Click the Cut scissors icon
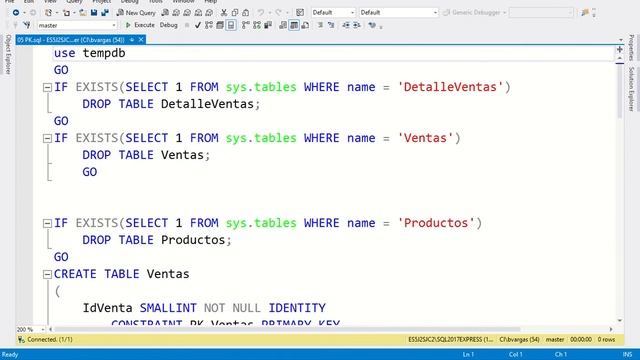The image size is (640, 360). pos(224,13)
